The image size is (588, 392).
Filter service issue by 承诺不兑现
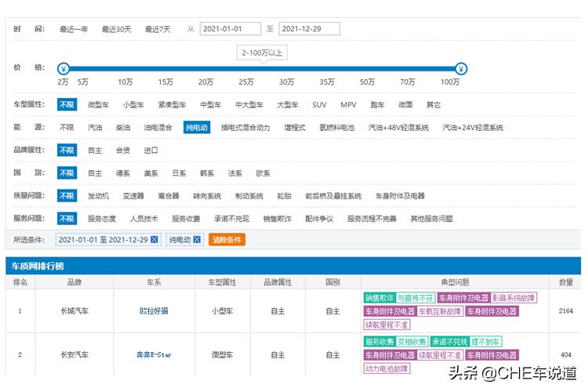pyautogui.click(x=232, y=219)
